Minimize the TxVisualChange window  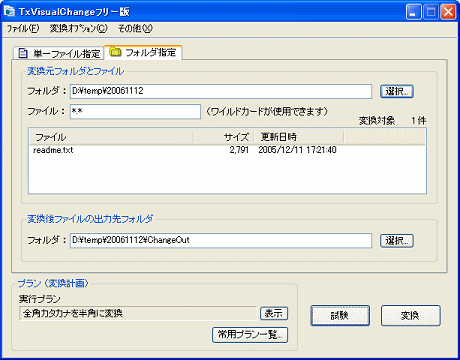[413, 12]
